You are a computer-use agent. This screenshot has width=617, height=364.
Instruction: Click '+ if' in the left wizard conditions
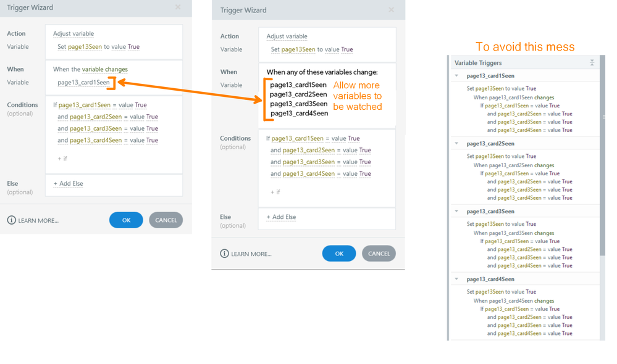click(62, 159)
